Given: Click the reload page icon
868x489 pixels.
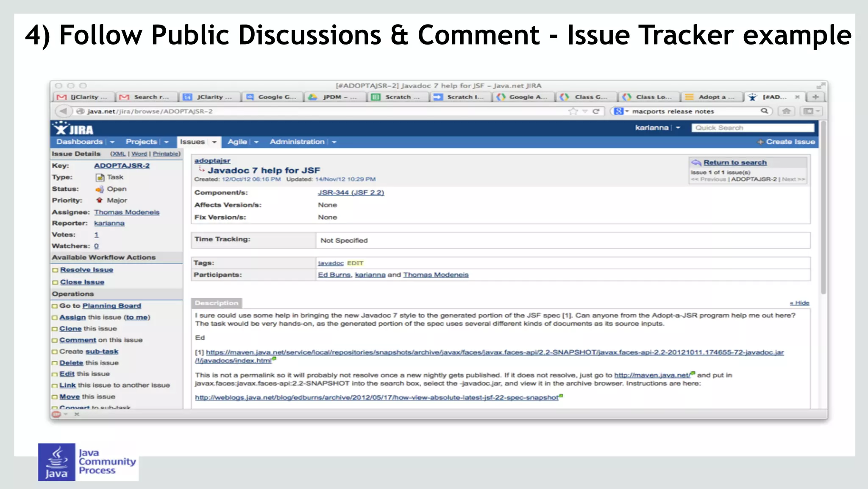Looking at the screenshot, I should (595, 111).
